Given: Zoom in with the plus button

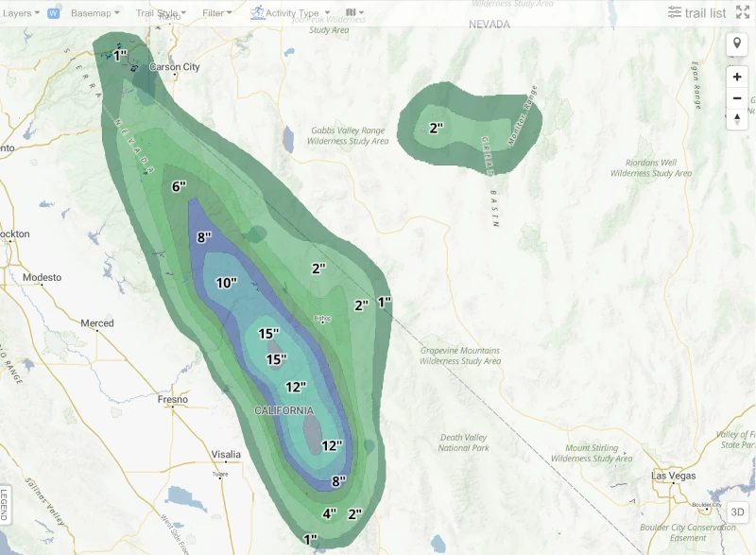Looking at the screenshot, I should point(737,78).
